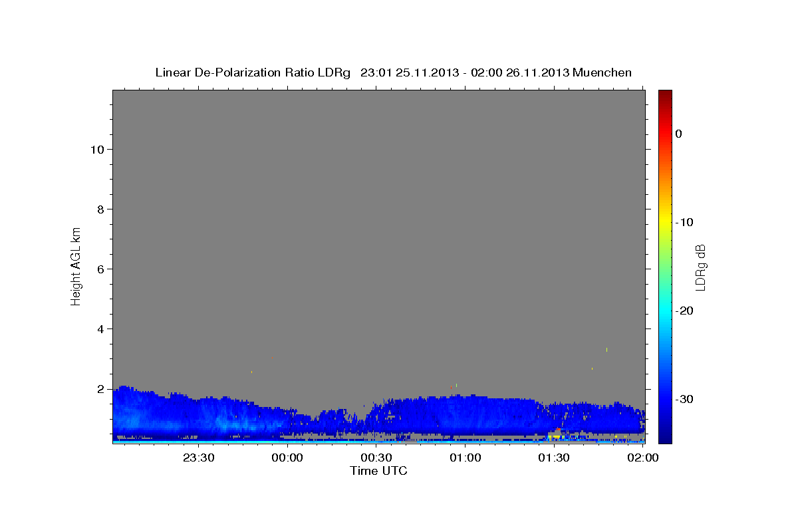Click the colorbar value -20

pyautogui.click(x=684, y=311)
